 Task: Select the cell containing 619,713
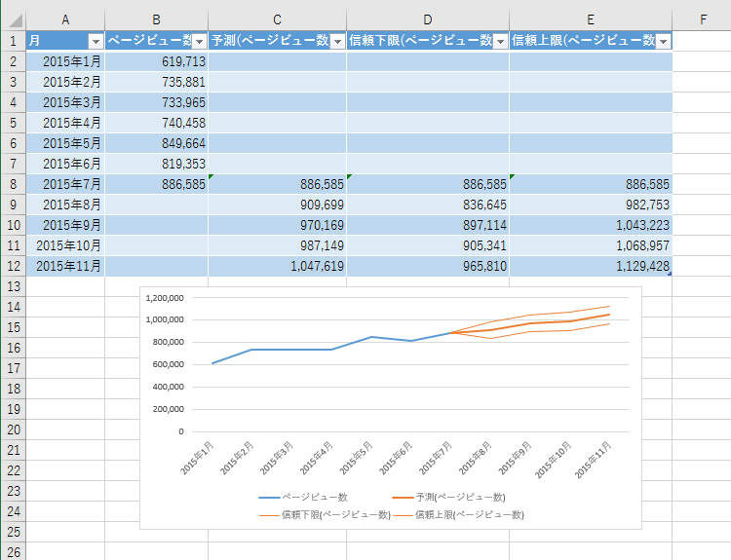(156, 61)
